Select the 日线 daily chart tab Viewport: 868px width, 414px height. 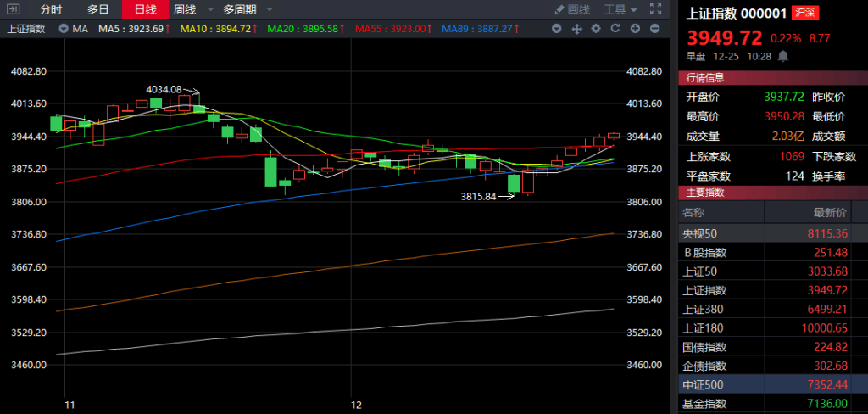click(x=145, y=9)
